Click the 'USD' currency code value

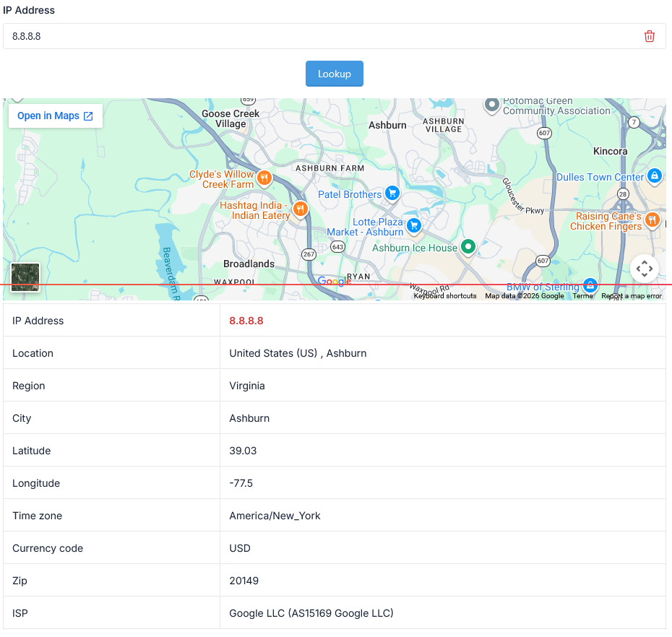tap(240, 548)
